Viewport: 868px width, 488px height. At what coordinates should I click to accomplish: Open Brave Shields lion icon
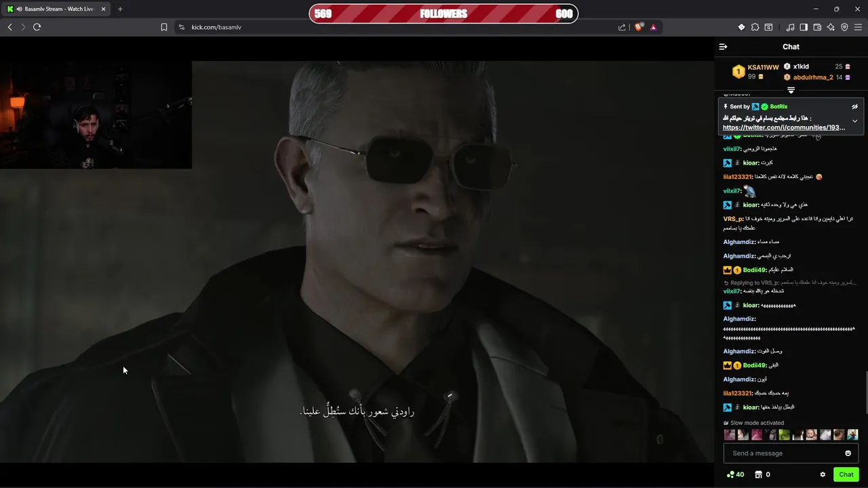coord(638,27)
